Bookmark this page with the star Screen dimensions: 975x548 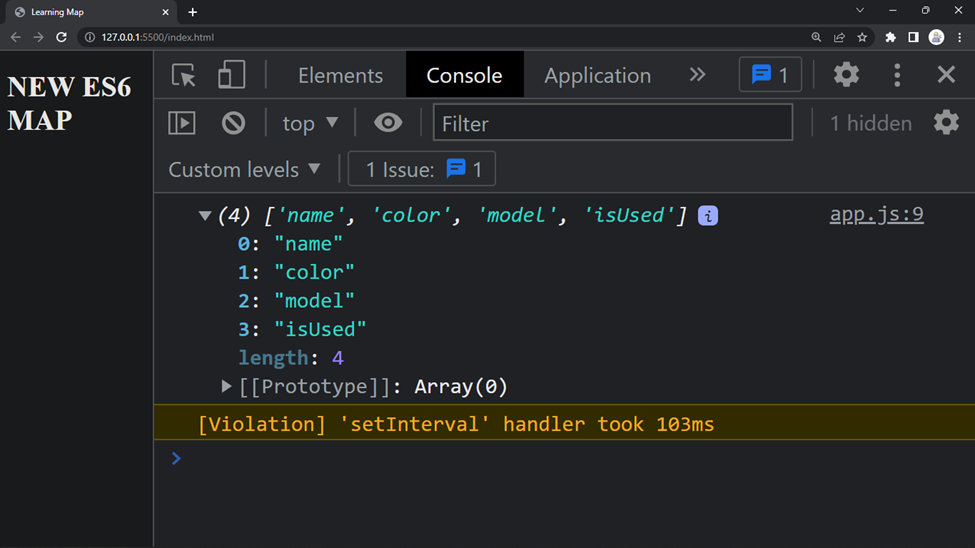[862, 37]
